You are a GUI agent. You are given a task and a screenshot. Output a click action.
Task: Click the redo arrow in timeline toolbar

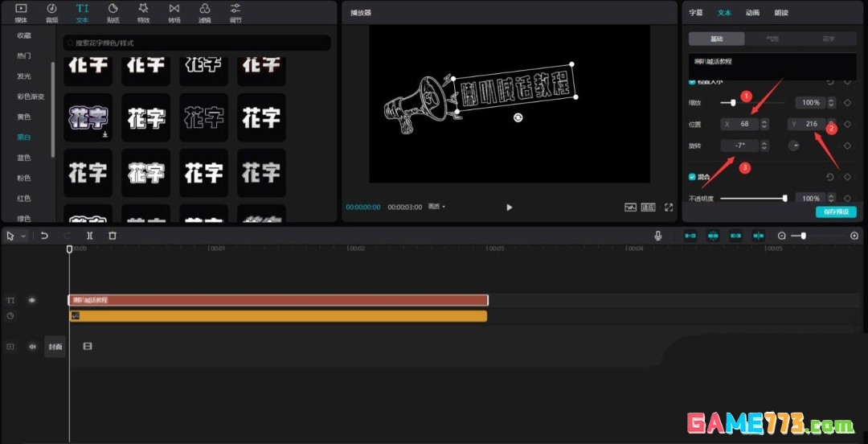67,236
